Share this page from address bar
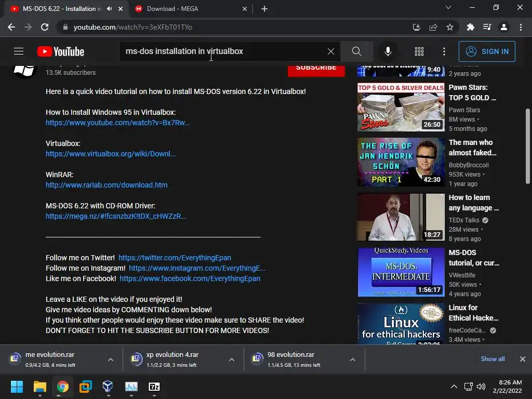This screenshot has width=532, height=399. 433,27
